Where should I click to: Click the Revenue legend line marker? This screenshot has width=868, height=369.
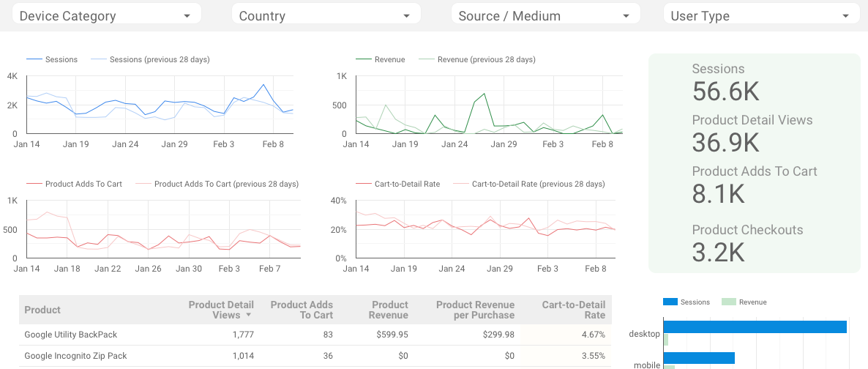[363, 60]
